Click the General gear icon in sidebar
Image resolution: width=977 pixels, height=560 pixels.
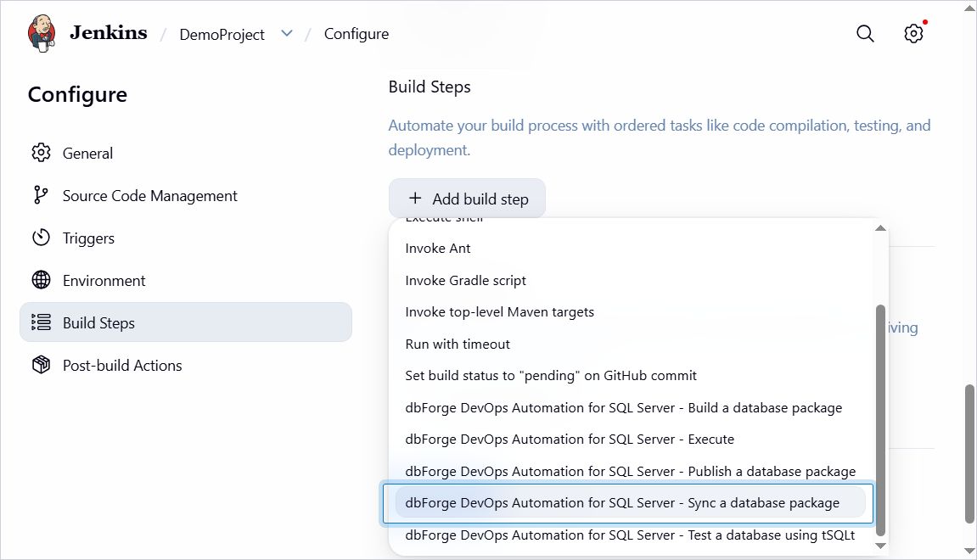click(41, 153)
